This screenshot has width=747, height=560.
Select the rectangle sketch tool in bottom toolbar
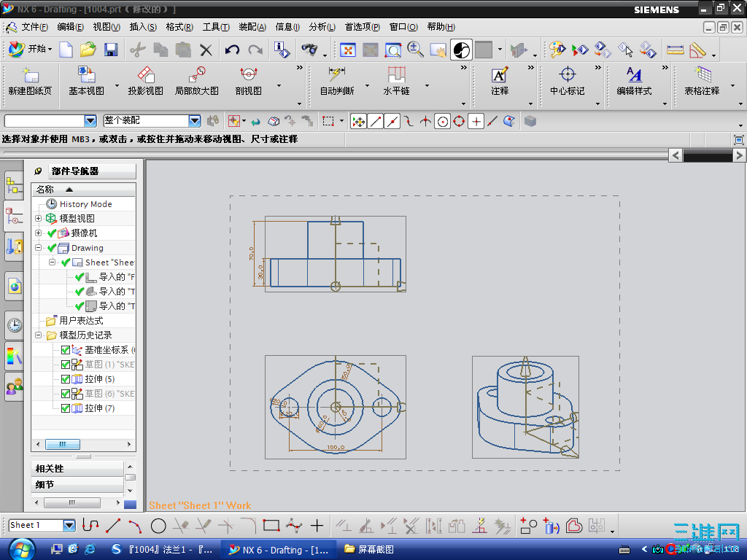[x=271, y=525]
